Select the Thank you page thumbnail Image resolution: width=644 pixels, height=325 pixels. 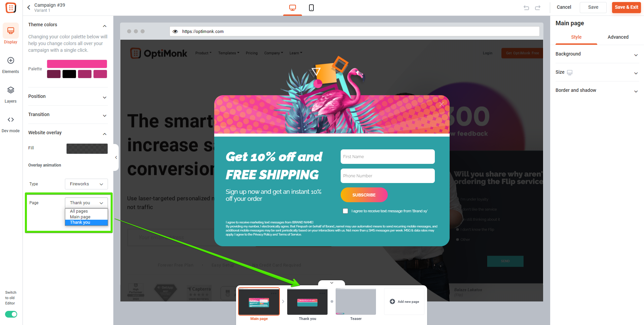coord(307,302)
